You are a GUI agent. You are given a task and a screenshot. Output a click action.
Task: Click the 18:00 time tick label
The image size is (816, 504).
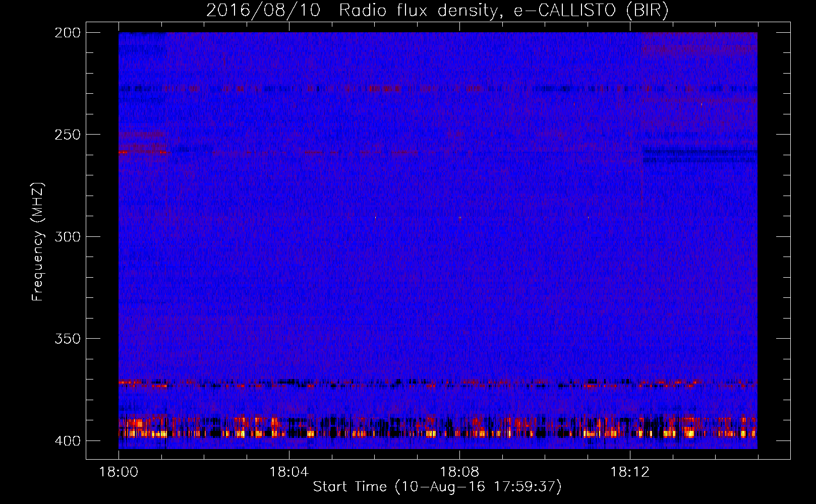pyautogui.click(x=119, y=472)
